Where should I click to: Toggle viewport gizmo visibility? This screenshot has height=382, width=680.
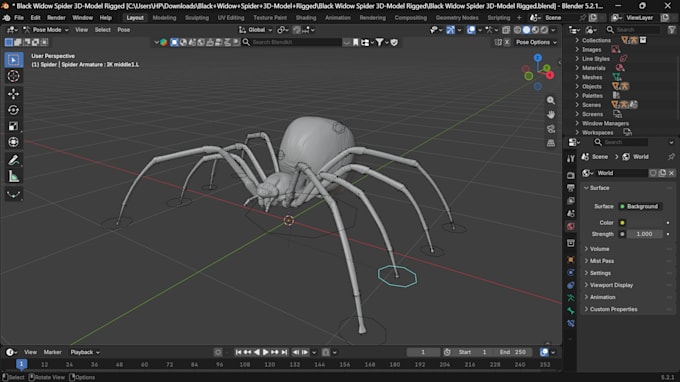coord(451,30)
